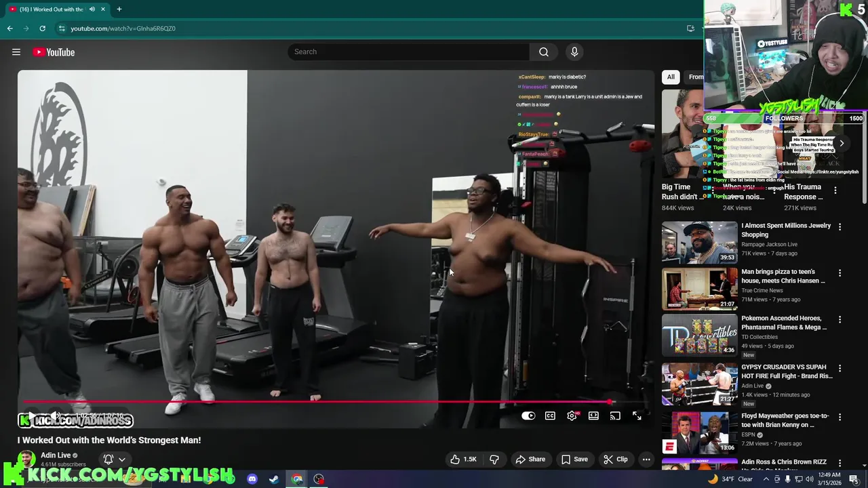Click the red progress bar scrubber handle

point(610,402)
